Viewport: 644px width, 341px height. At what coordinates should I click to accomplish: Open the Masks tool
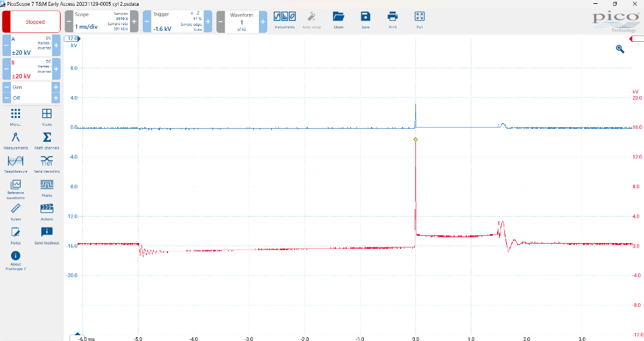click(46, 187)
